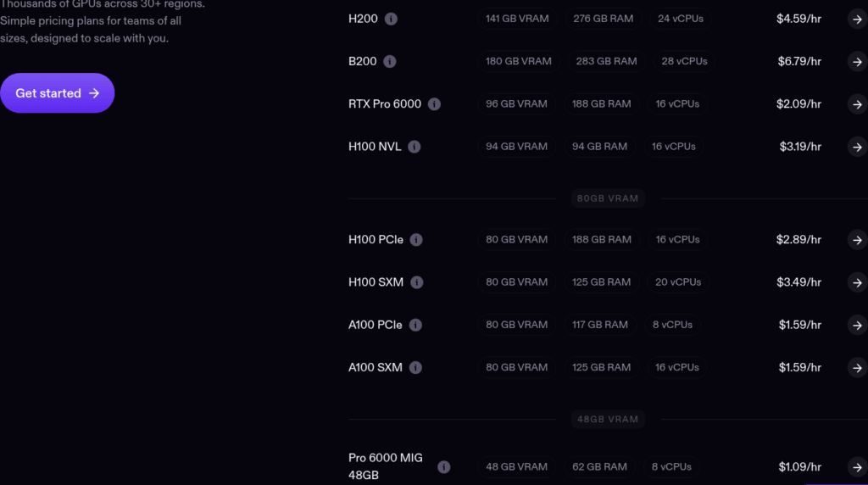Click the 276 GB RAM chip
Viewport: 868px width, 485px height.
[x=603, y=19]
